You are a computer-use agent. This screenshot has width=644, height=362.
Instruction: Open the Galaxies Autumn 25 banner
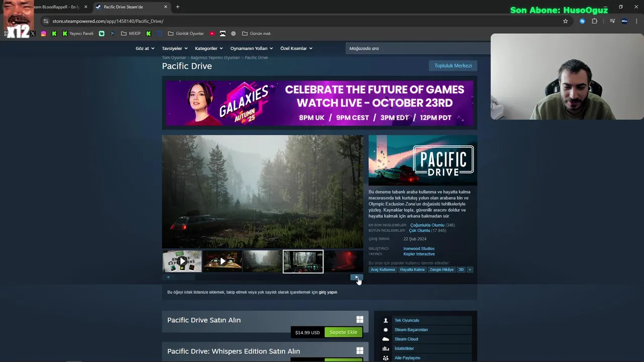(319, 103)
